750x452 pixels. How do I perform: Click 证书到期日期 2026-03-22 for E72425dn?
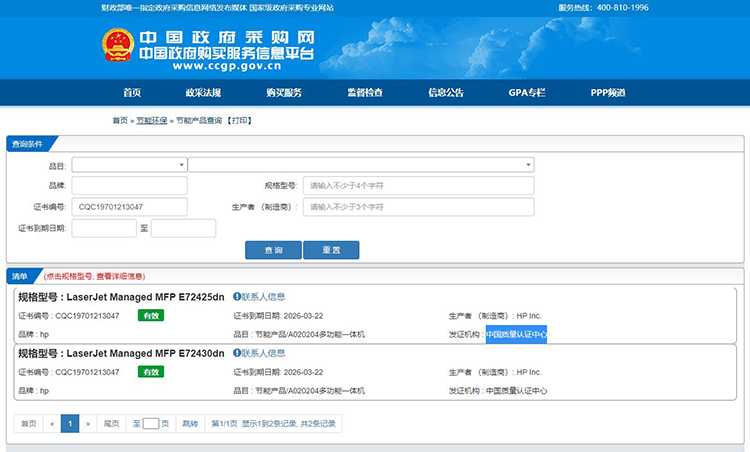pyautogui.click(x=278, y=316)
